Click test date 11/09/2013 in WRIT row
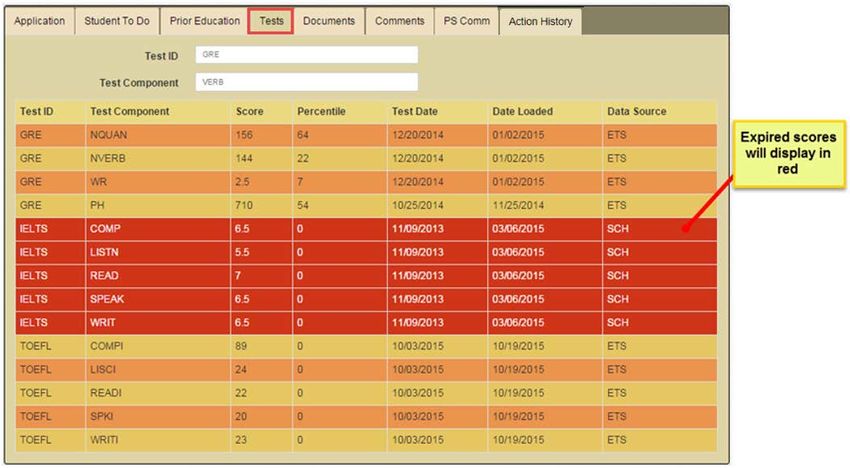Screen dimensions: 850x468 click(437, 323)
